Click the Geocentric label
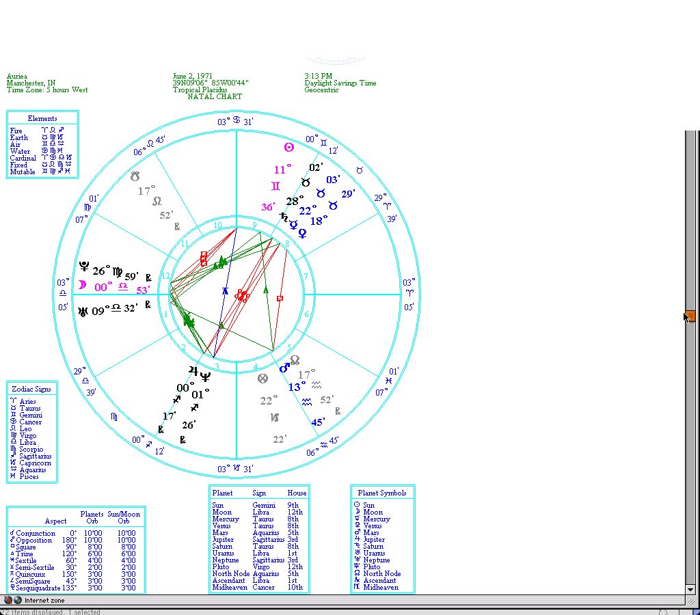Image resolution: width=700 pixels, height=615 pixels. pos(321,90)
